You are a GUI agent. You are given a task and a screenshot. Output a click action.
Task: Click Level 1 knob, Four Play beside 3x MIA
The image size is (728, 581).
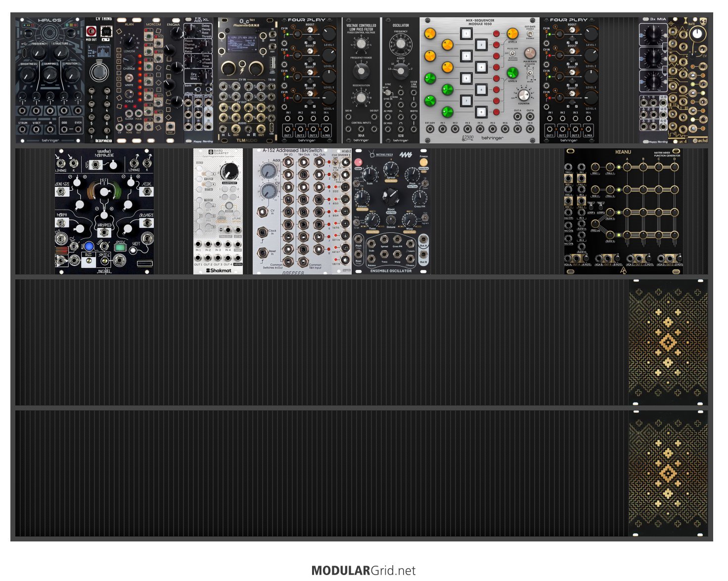coord(591,34)
